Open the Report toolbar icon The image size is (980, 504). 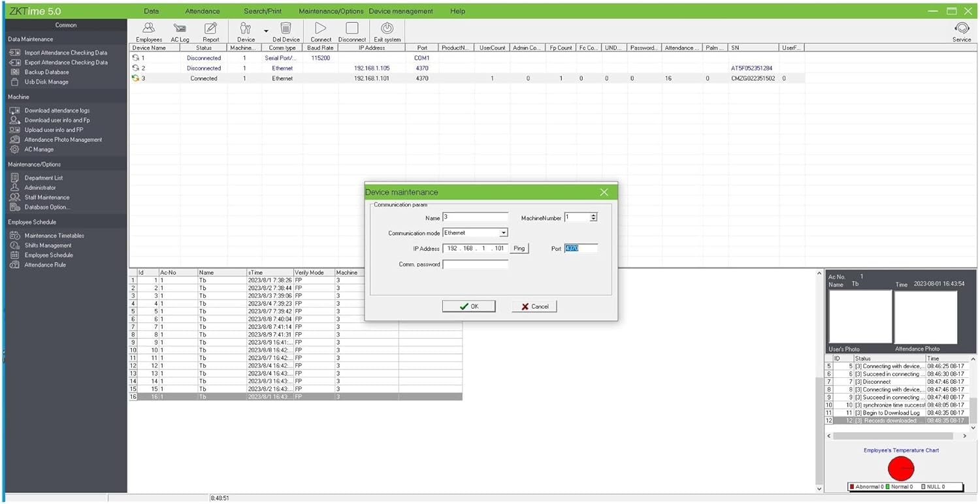point(210,29)
